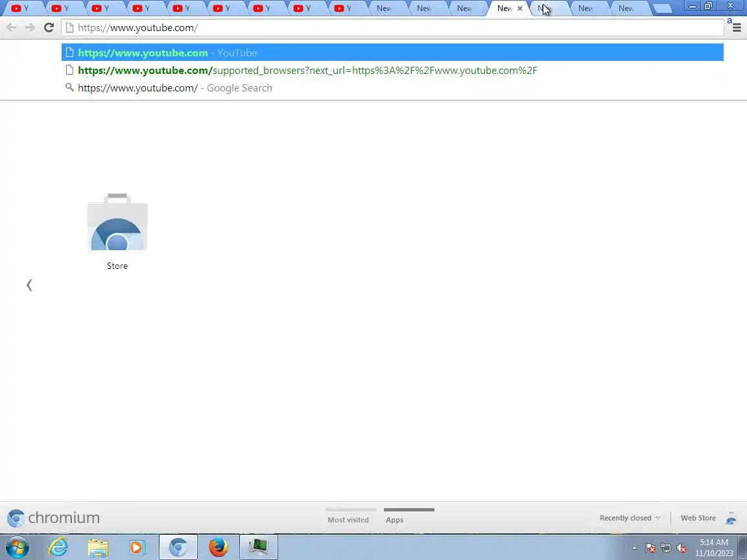Open Windows Explorer from taskbar

coord(98,547)
